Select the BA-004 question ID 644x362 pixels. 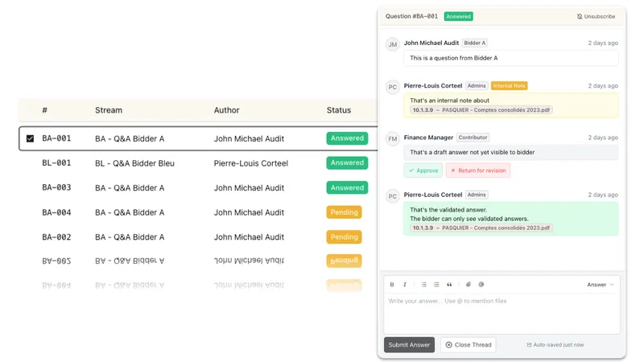pos(56,212)
